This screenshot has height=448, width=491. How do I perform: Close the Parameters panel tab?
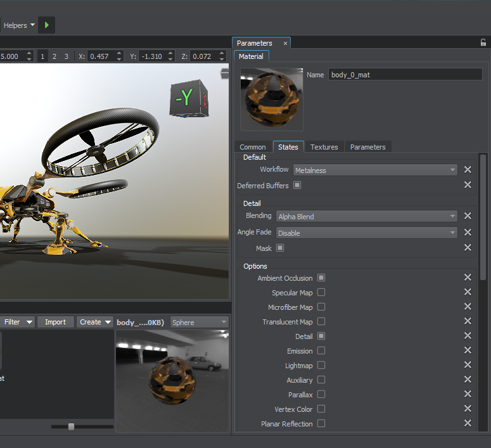tap(285, 43)
